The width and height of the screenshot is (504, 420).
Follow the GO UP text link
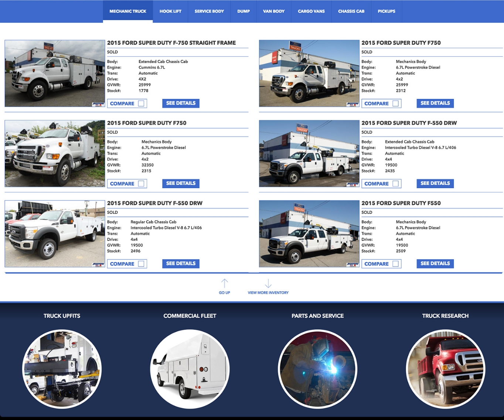coord(224,293)
